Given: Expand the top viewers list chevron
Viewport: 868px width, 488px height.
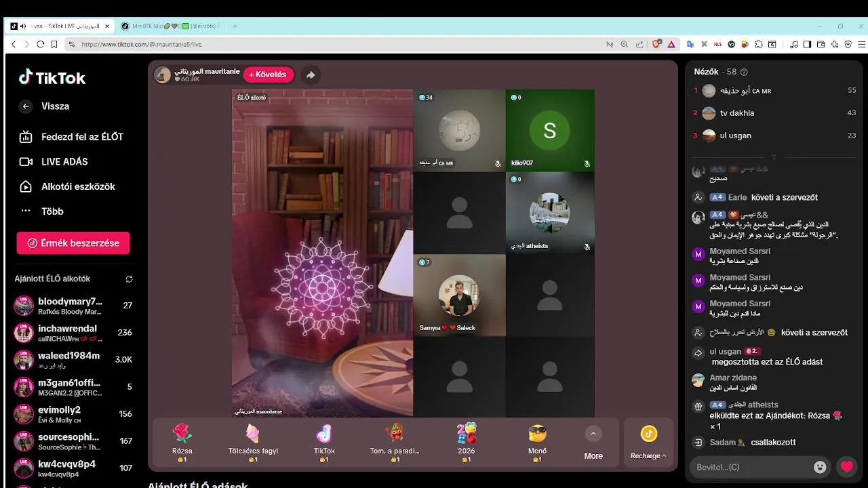Looking at the screenshot, I should tap(774, 157).
